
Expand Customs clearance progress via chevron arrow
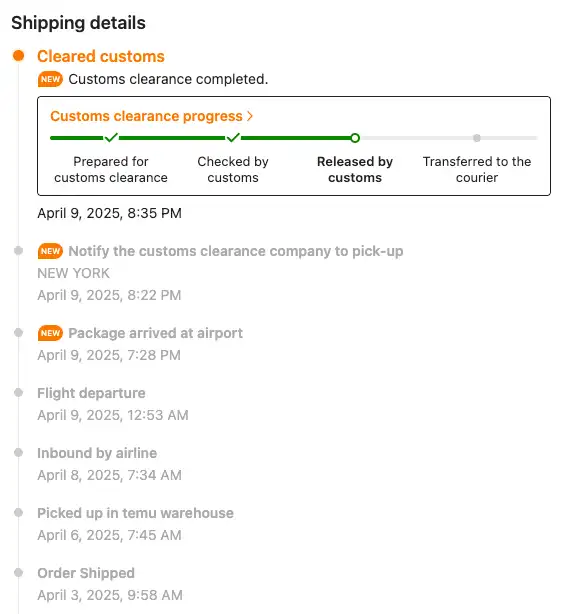250,116
